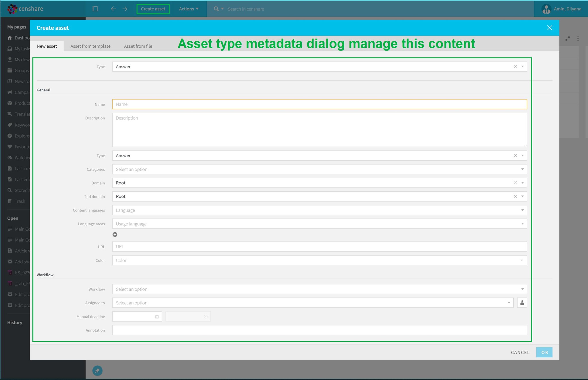Click the blue pin icon at bottom
Image resolution: width=588 pixels, height=380 pixels.
[97, 371]
